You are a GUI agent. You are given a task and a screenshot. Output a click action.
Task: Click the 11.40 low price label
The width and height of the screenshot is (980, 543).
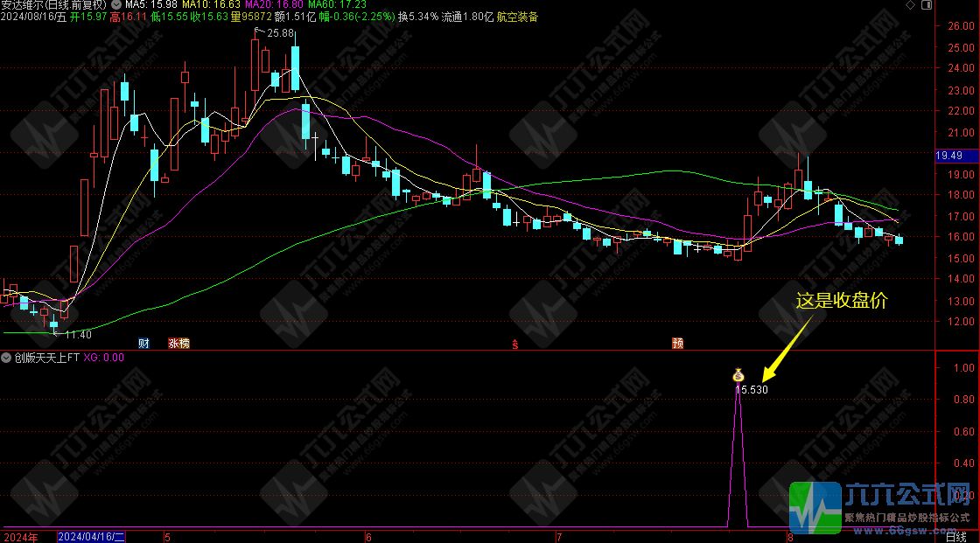(79, 334)
